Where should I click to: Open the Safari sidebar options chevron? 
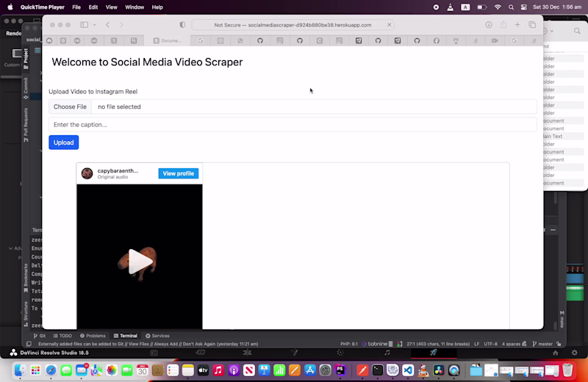(x=95, y=25)
